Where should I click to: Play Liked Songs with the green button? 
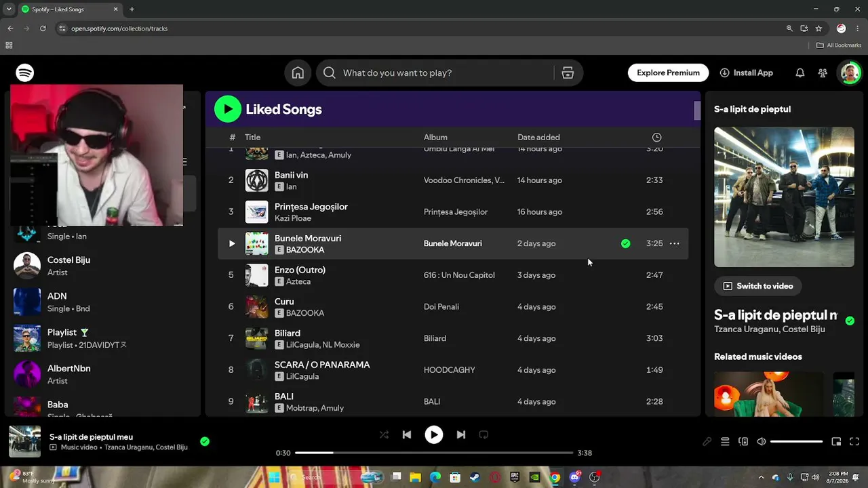click(x=228, y=109)
